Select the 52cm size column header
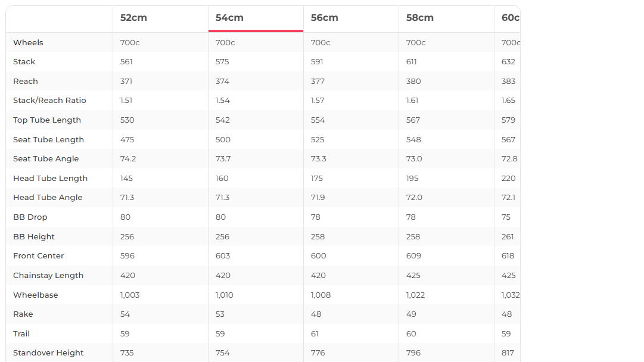The height and width of the screenshot is (362, 644). click(133, 18)
